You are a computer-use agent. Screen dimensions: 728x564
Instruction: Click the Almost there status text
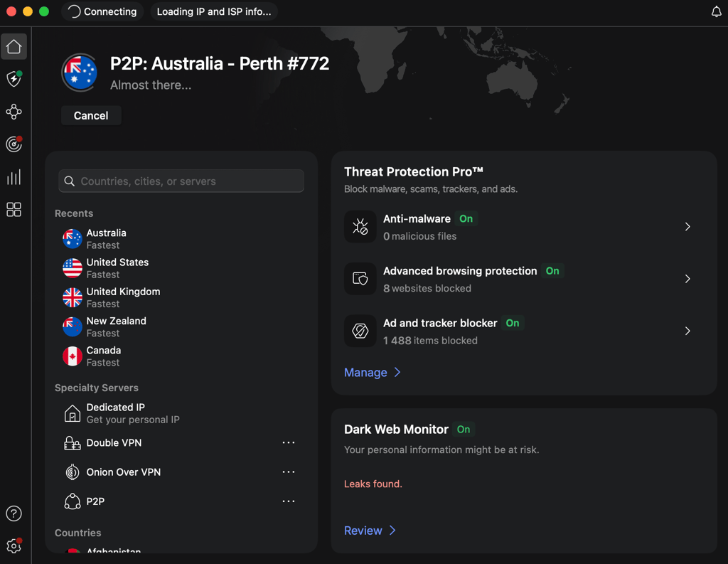point(151,85)
